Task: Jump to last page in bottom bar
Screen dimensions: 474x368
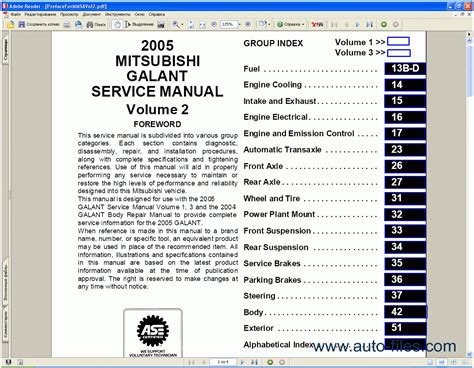Action: tap(254, 362)
